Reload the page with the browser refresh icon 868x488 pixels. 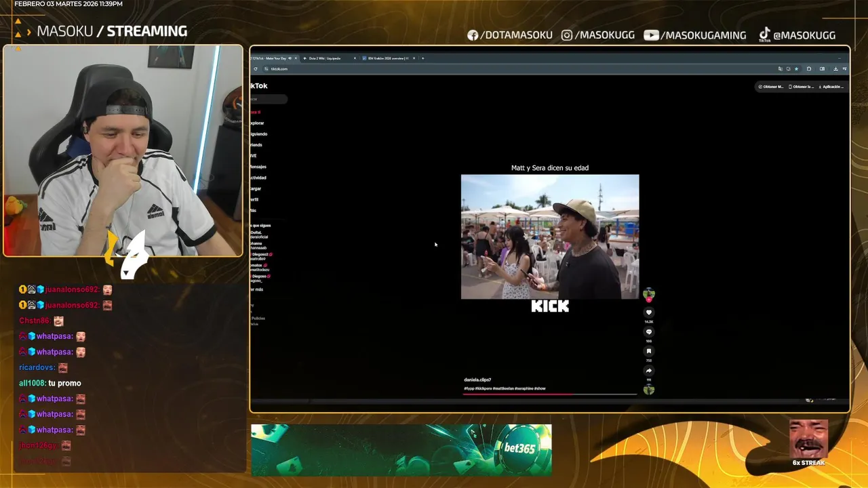point(256,68)
